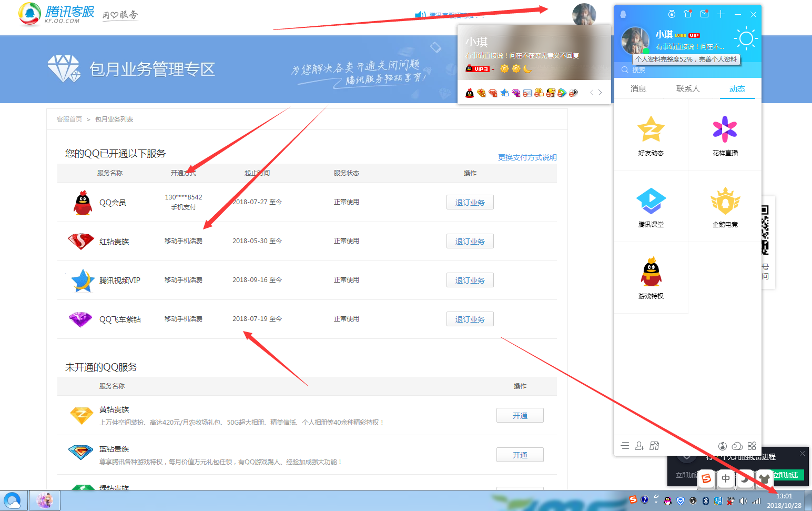Select the 动态 tab in QQ
The height and width of the screenshot is (511, 812).
pyautogui.click(x=737, y=89)
